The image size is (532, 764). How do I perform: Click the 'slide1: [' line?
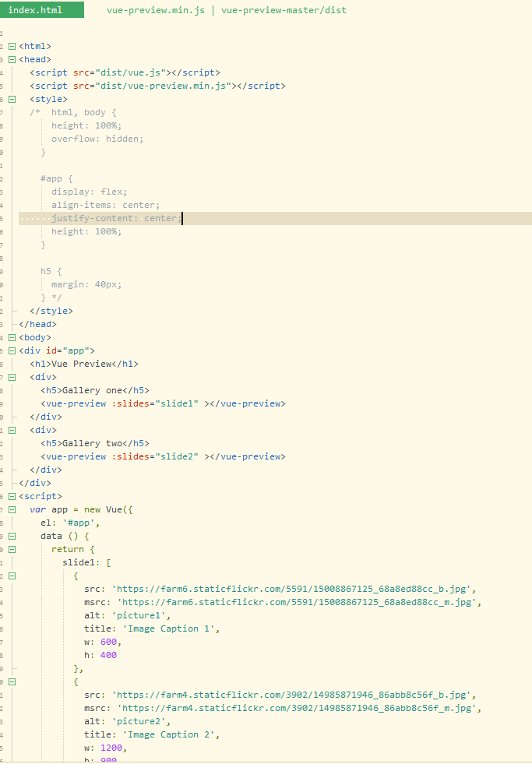pyautogui.click(x=86, y=563)
